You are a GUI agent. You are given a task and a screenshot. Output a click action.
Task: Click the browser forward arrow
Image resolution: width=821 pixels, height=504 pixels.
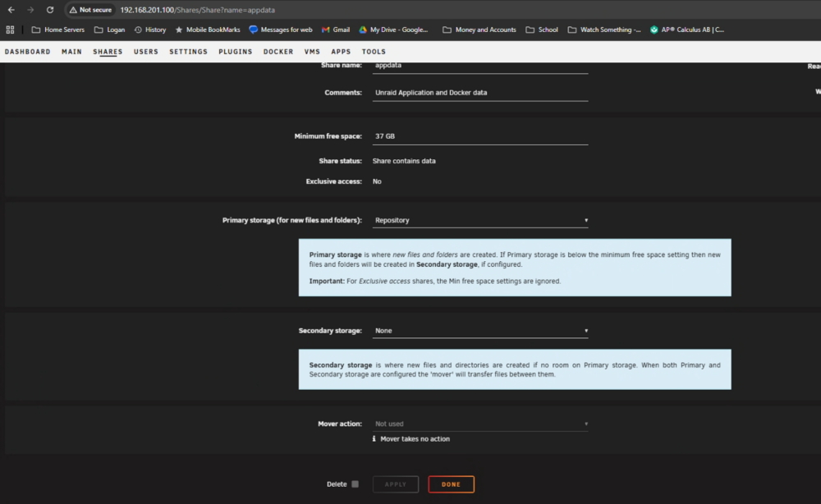pos(30,10)
